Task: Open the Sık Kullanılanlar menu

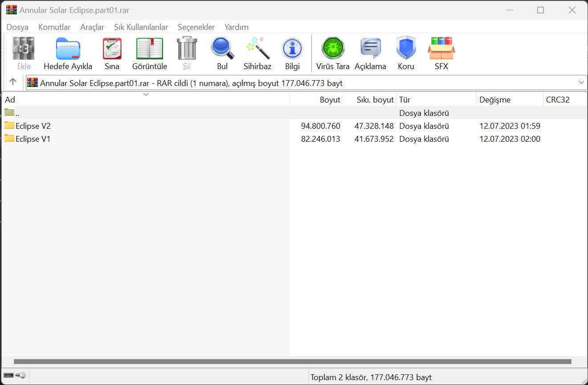Action: (141, 27)
